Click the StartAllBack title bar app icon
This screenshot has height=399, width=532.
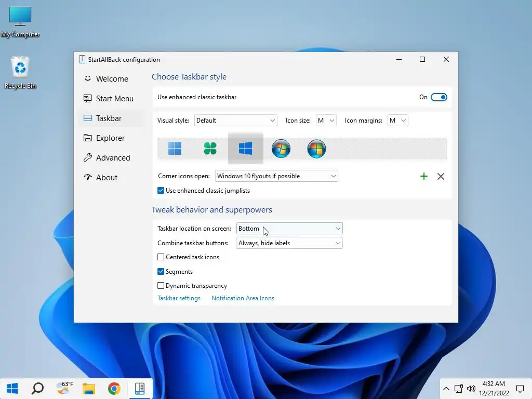coord(82,59)
